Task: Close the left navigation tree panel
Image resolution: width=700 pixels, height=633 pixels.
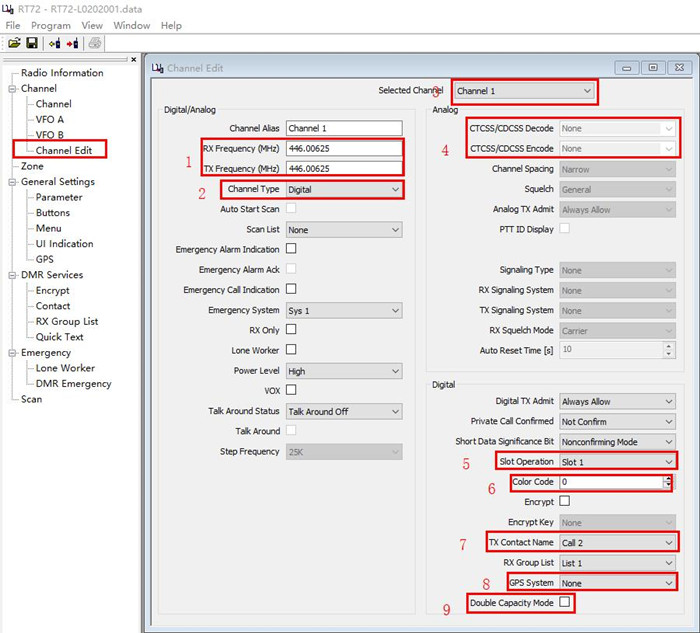Action: coord(135,59)
